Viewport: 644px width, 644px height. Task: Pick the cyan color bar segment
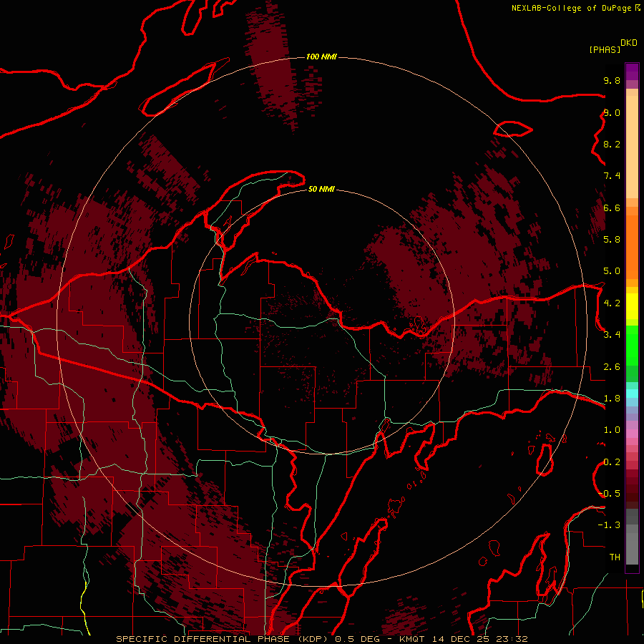[x=632, y=394]
